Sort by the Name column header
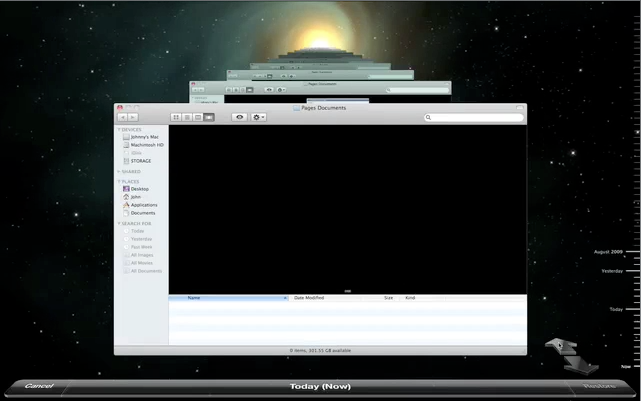 [x=229, y=298]
